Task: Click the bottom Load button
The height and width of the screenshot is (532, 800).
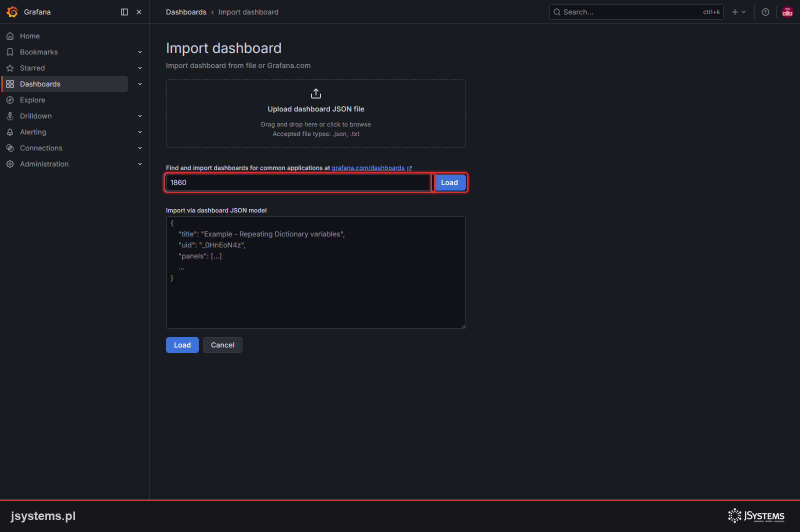Action: [182, 345]
